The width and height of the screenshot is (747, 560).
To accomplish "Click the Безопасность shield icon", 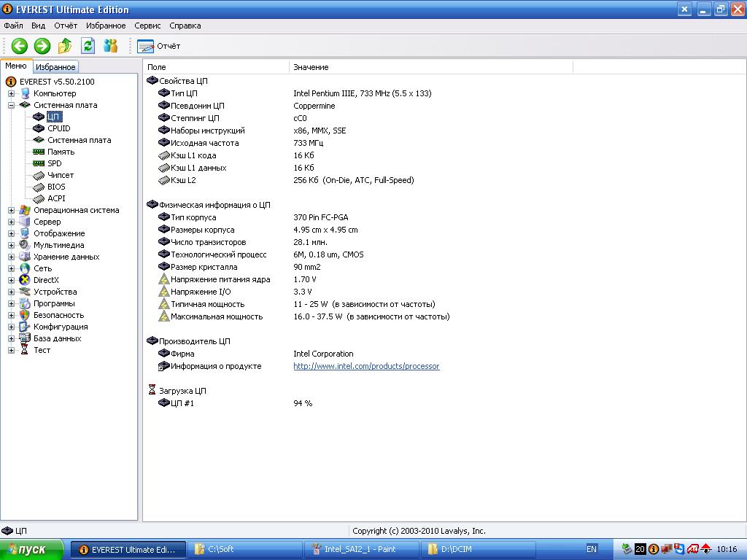I will click(x=25, y=315).
